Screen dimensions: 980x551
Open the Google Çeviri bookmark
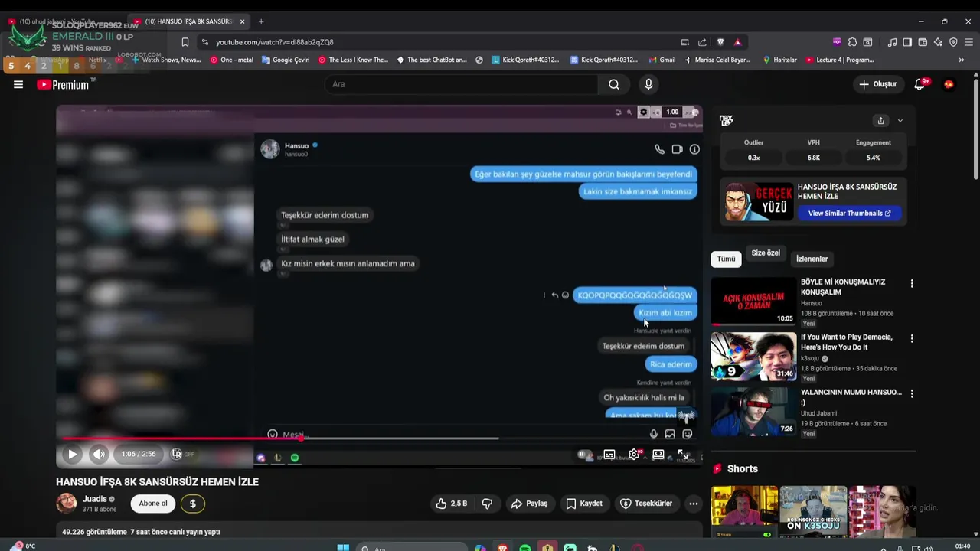[286, 60]
